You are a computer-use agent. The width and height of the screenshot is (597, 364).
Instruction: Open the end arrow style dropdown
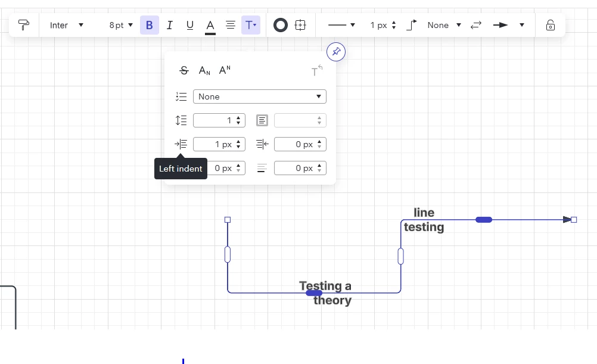[x=509, y=25]
